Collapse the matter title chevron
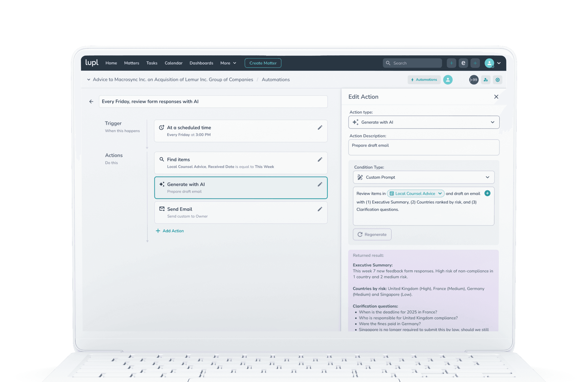 (x=88, y=80)
